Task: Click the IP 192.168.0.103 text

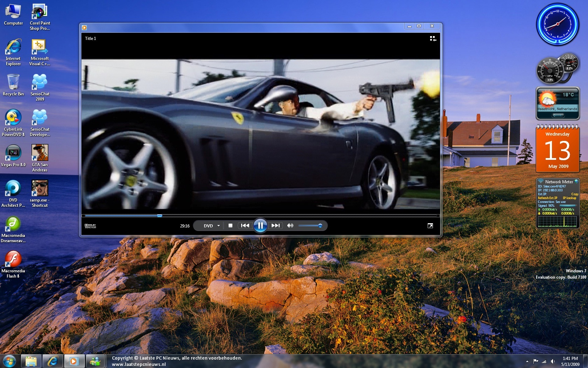Action: (x=550, y=190)
